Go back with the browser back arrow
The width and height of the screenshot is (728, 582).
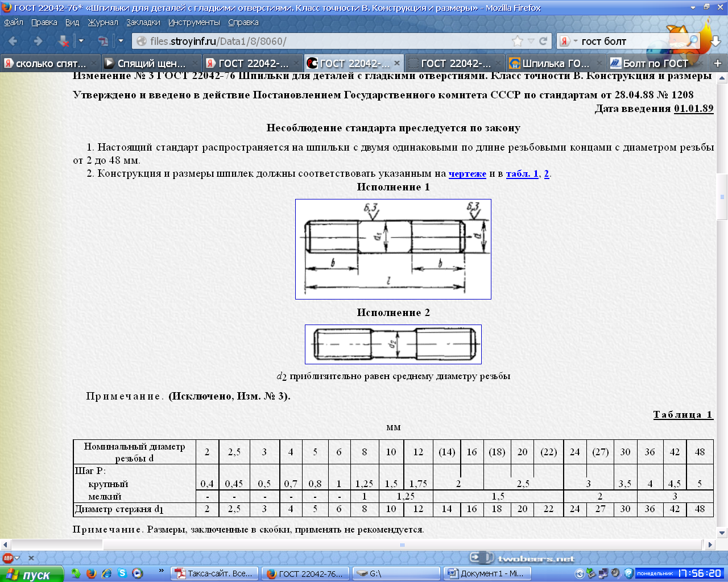(13, 41)
